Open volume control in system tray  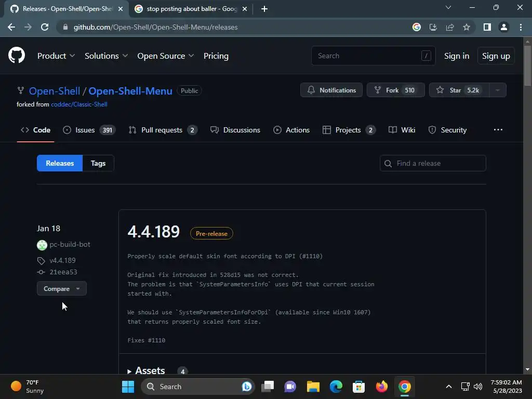click(478, 387)
